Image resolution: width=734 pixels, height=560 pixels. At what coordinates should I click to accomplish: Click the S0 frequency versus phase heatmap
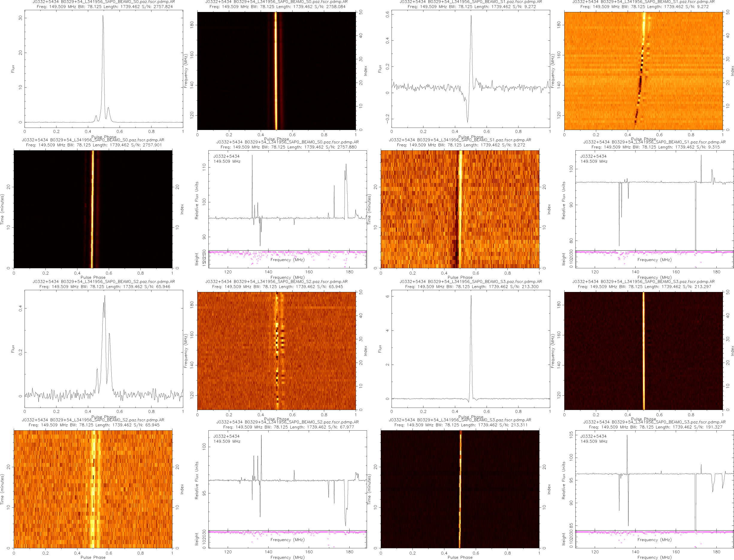coord(276,71)
